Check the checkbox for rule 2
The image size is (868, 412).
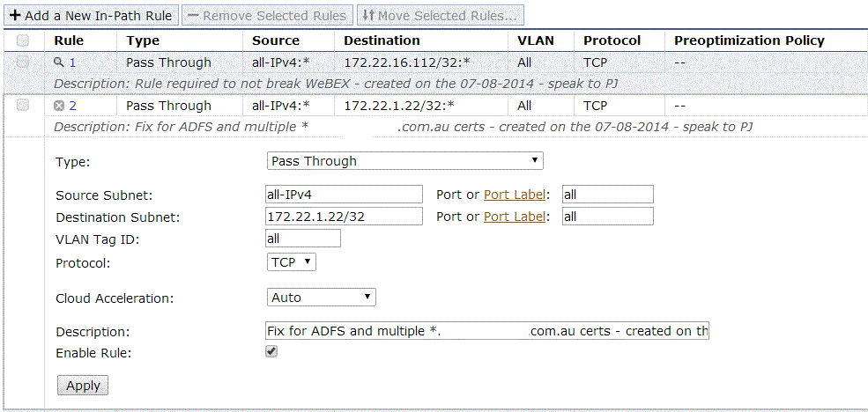coord(23,105)
